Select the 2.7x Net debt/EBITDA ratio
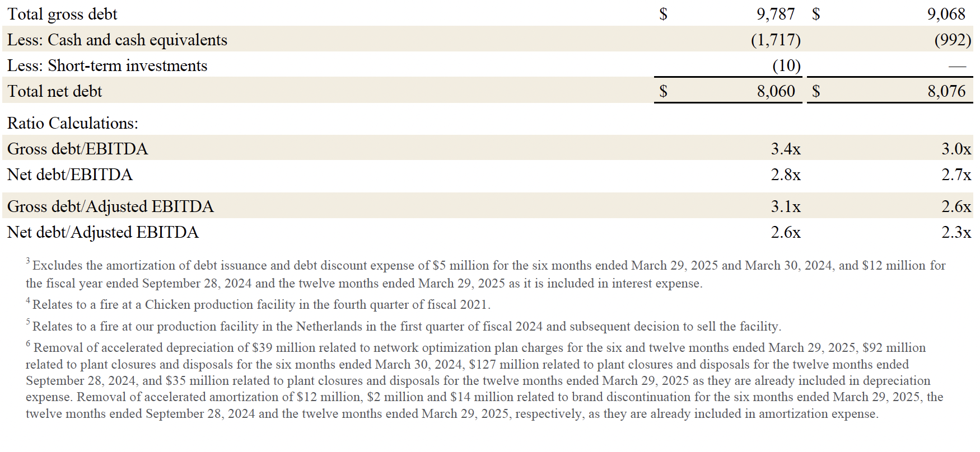 [956, 175]
